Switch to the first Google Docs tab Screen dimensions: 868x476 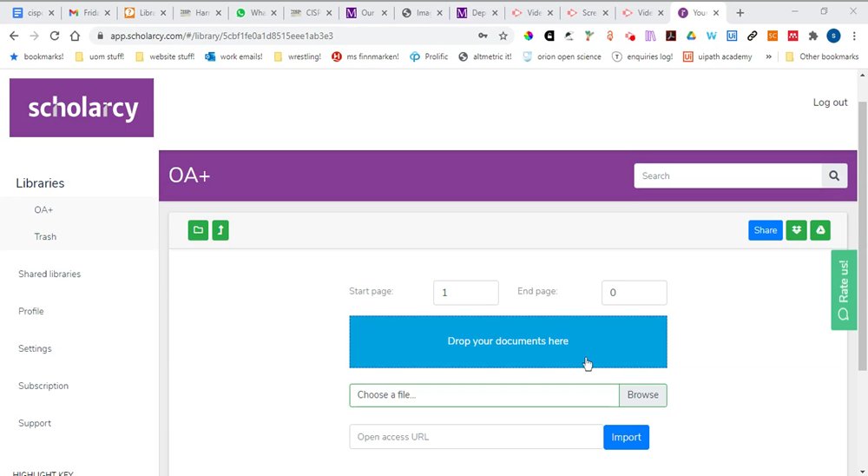[x=34, y=13]
